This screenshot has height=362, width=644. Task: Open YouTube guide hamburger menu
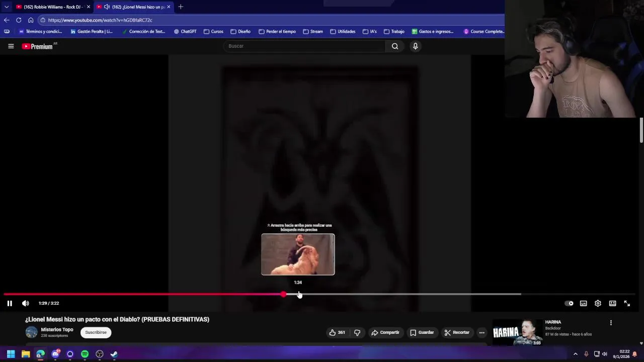[x=11, y=46]
